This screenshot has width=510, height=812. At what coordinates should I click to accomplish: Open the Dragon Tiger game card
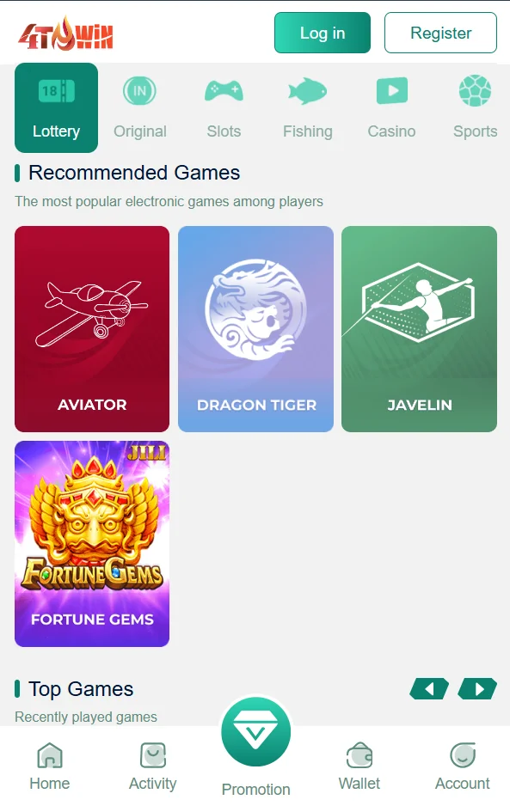coord(255,329)
